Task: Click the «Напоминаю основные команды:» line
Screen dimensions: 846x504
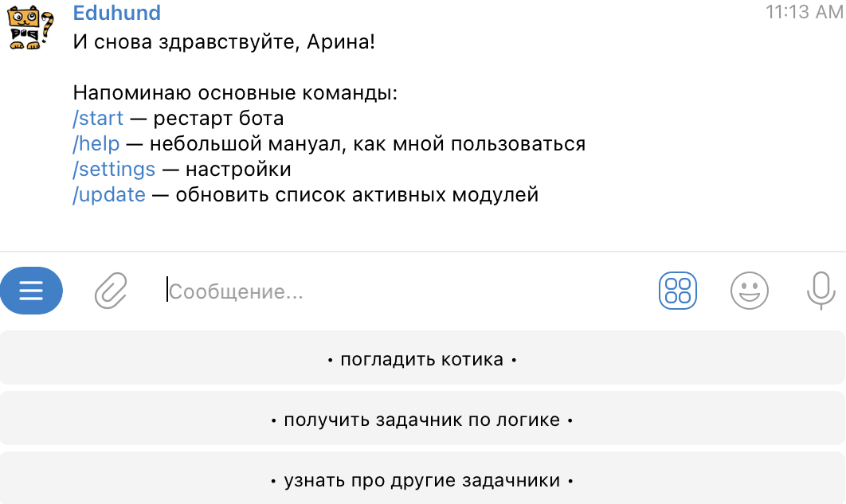Action: [x=235, y=93]
